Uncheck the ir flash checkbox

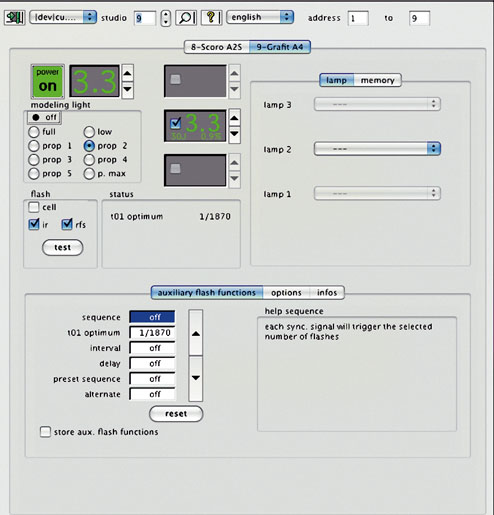(34, 224)
